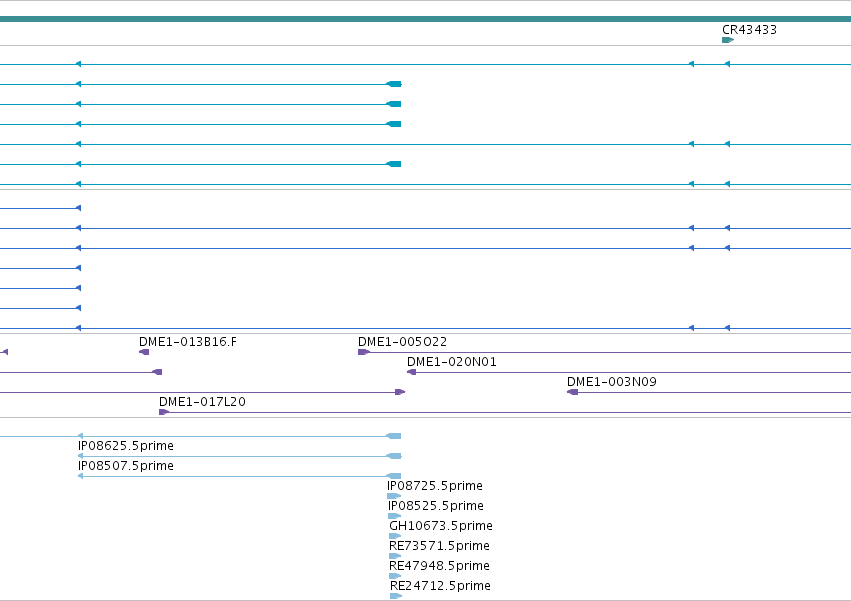851x601 pixels.
Task: Click the purple arrow glyph beneath DME1-013B16.F
Action: [144, 352]
